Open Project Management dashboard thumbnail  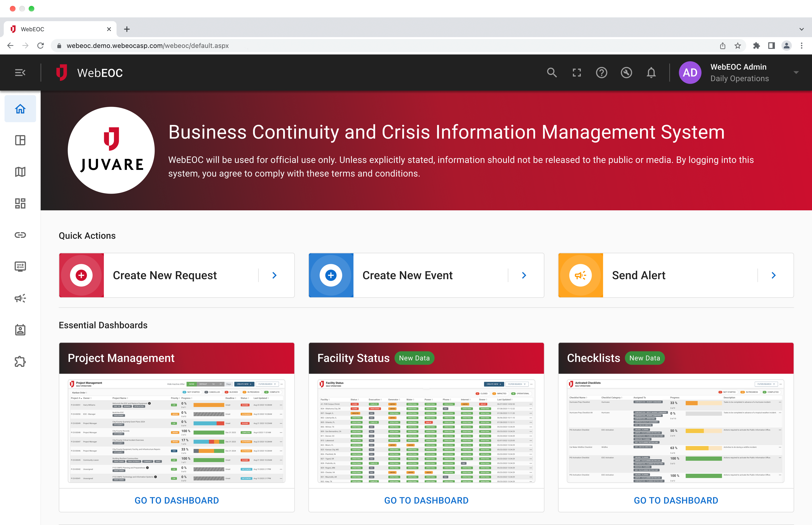176,431
